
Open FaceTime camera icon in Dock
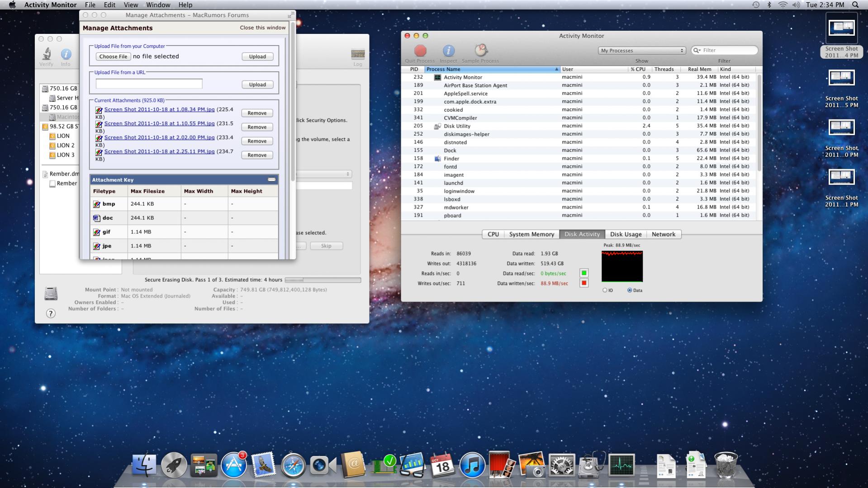click(323, 465)
